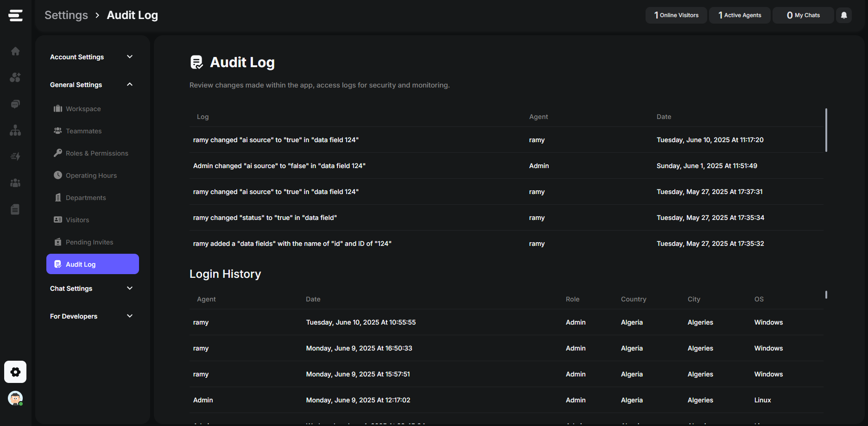Click the Audit Log breadcrumb title
868x426 pixels.
click(x=133, y=15)
